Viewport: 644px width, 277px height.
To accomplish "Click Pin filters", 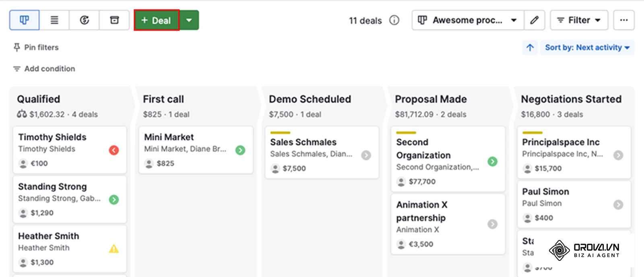I will point(36,48).
